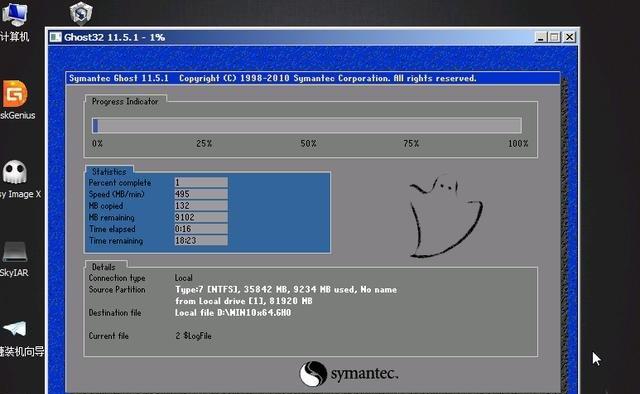Image resolution: width=640 pixels, height=394 pixels.
Task: Select the Percent complete value field
Action: (201, 182)
